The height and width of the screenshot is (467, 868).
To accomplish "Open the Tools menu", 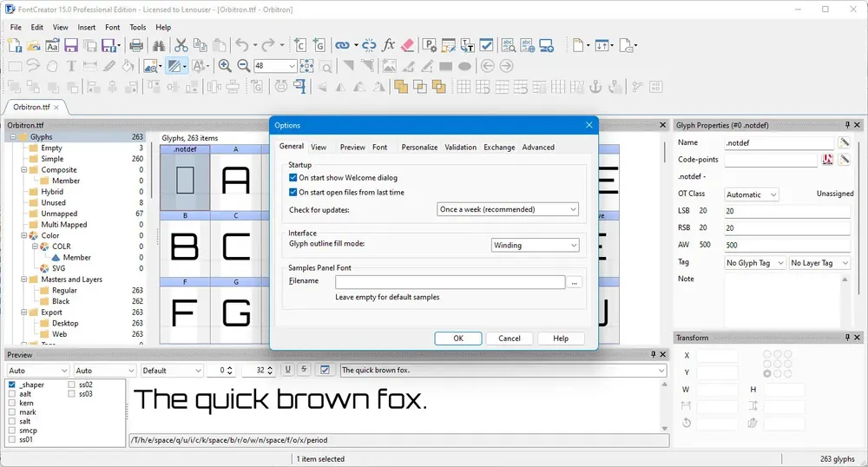I will [x=138, y=27].
